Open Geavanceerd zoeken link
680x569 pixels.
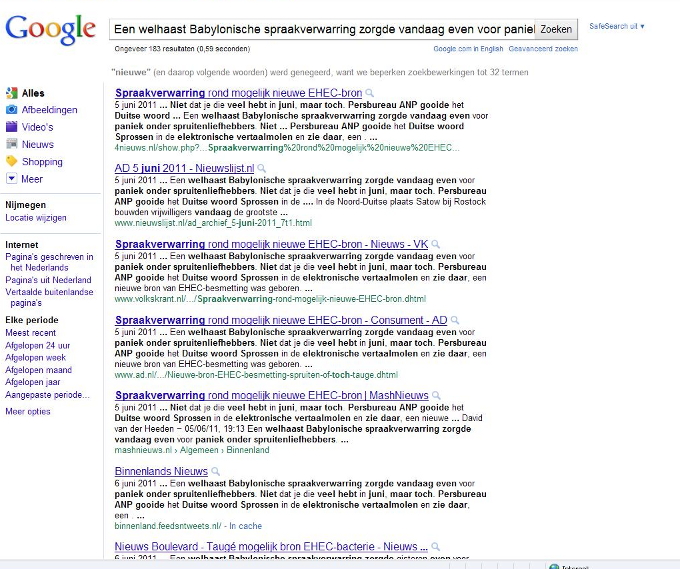pos(543,48)
